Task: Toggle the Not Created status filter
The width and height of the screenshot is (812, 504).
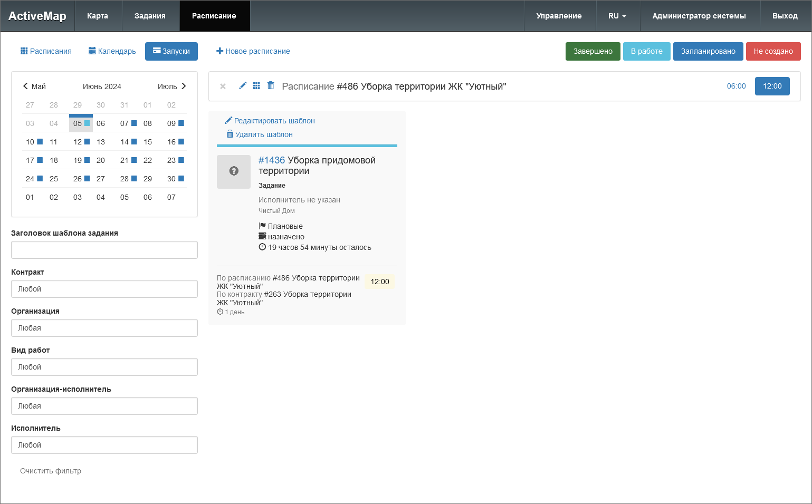Action: 773,51
